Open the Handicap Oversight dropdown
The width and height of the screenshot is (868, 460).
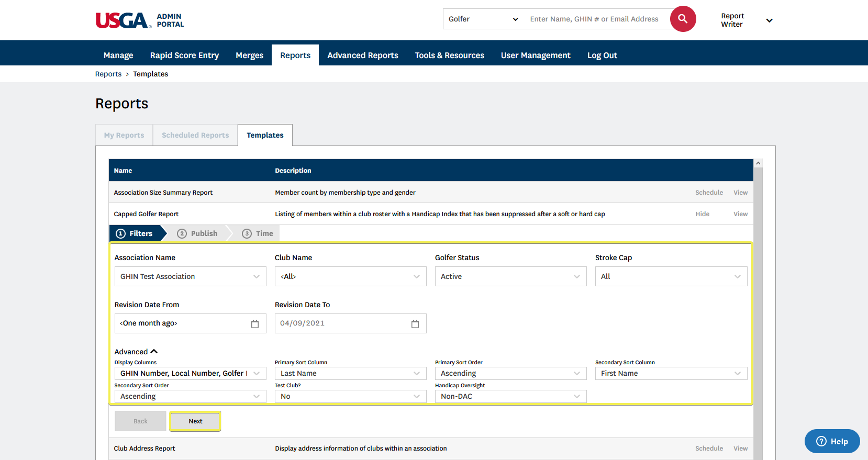[x=510, y=396]
